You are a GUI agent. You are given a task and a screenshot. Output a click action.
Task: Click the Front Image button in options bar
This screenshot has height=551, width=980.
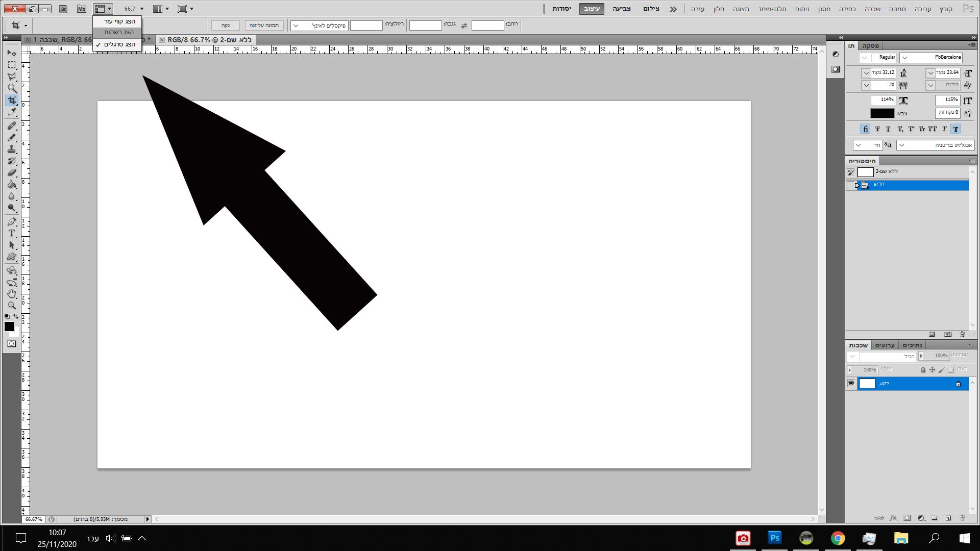[264, 25]
